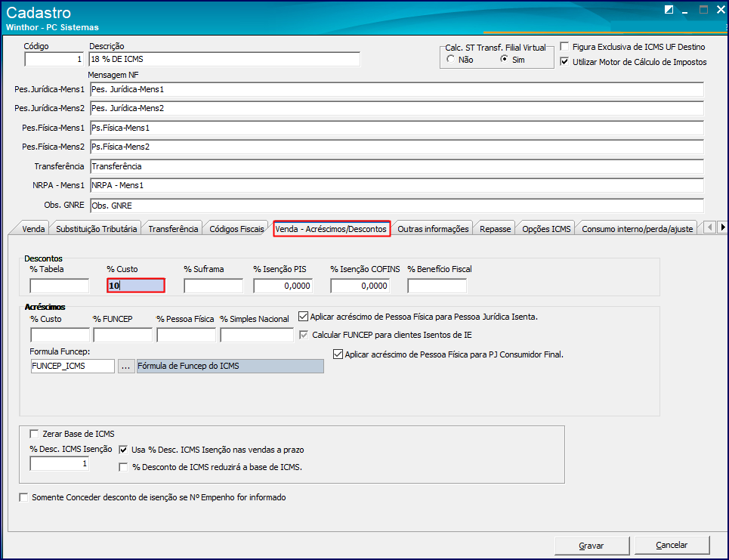Switch to the Substituição Tributária tab
Viewport: 729px width, 560px height.
pos(96,229)
